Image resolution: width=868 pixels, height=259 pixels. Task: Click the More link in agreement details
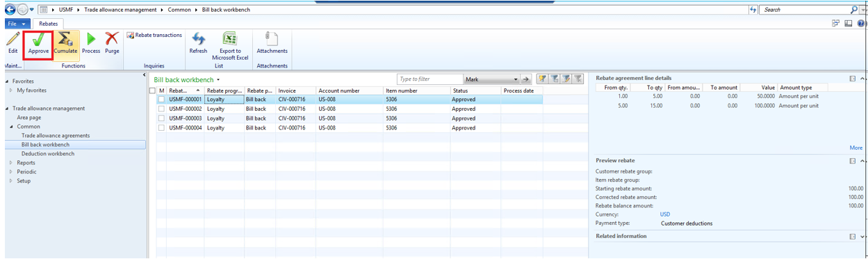point(855,148)
